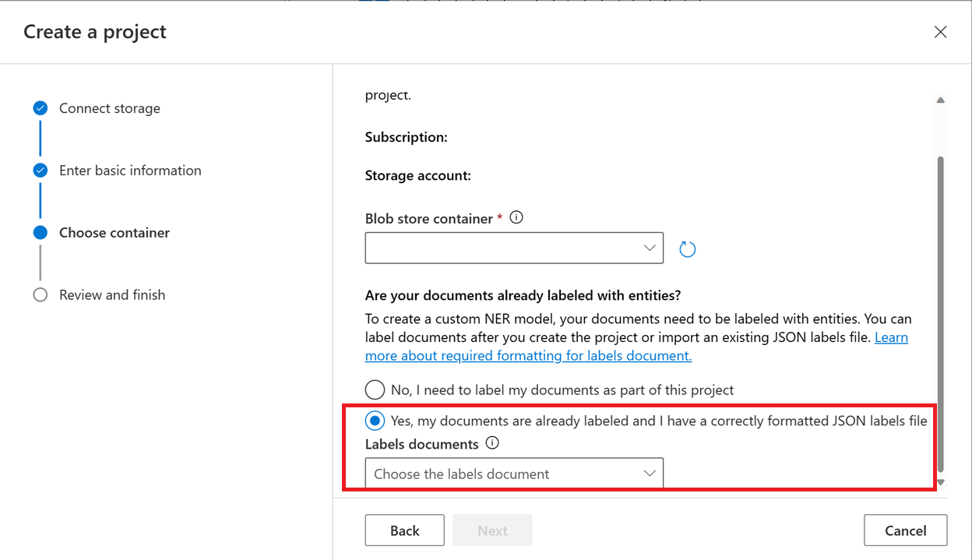972x560 pixels.
Task: Click the 'Create a project' title
Action: click(95, 32)
